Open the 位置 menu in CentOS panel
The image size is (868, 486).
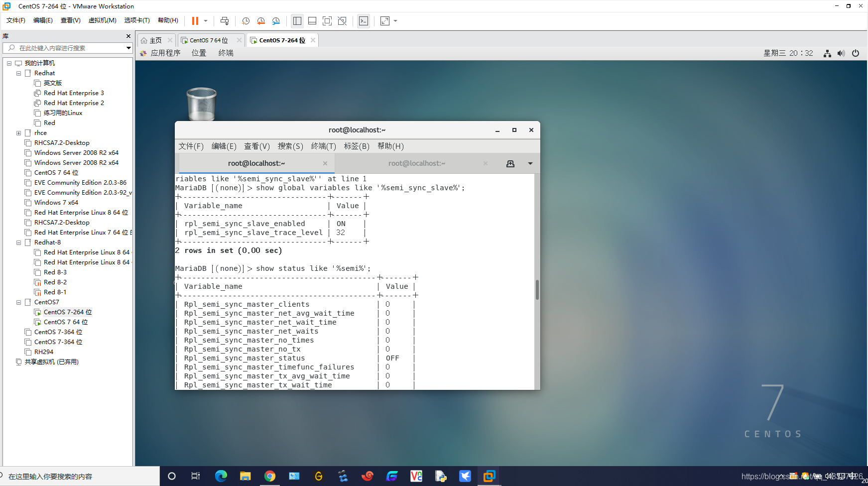tap(199, 53)
